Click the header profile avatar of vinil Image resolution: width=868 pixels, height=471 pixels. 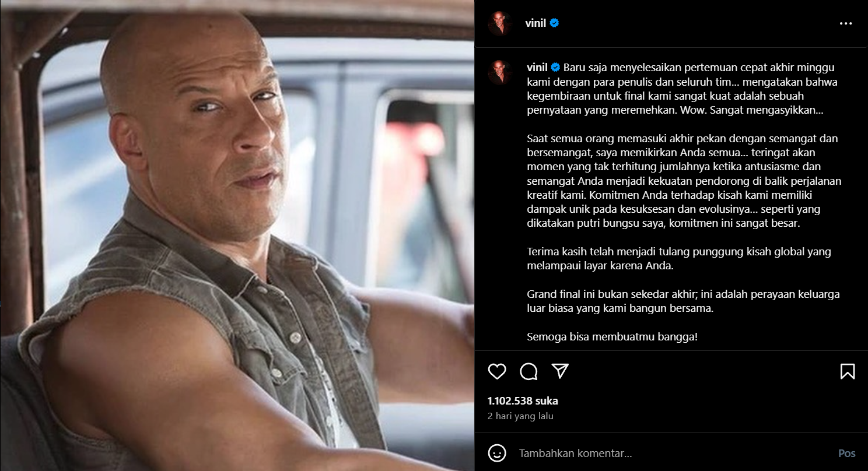coord(500,23)
